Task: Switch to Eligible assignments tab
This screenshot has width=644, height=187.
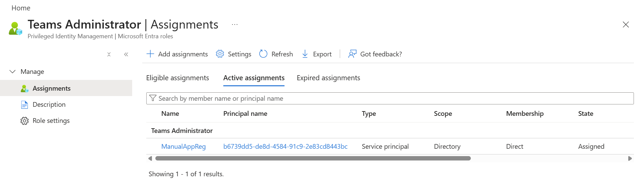Action: (x=178, y=78)
